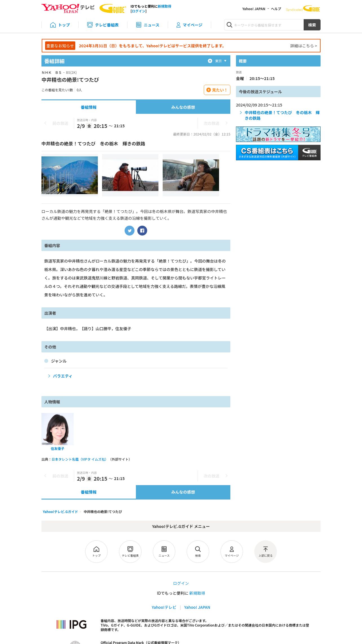Open 日本タレント名鑑 source link
362x644 pixels.
[79, 459]
